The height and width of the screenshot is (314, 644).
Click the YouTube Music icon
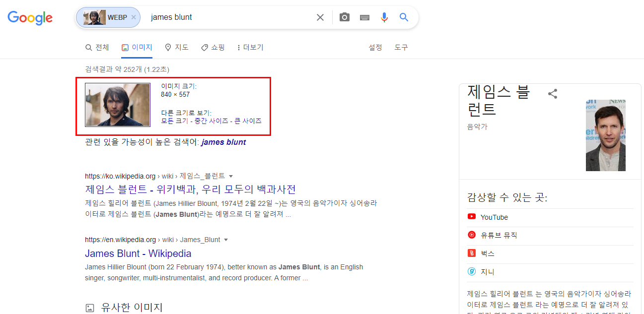coord(472,235)
